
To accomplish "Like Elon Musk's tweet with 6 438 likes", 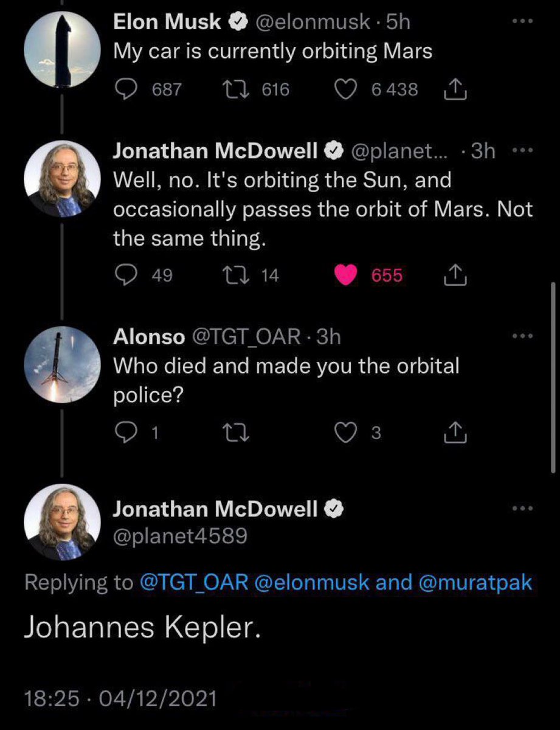I will 347,90.
